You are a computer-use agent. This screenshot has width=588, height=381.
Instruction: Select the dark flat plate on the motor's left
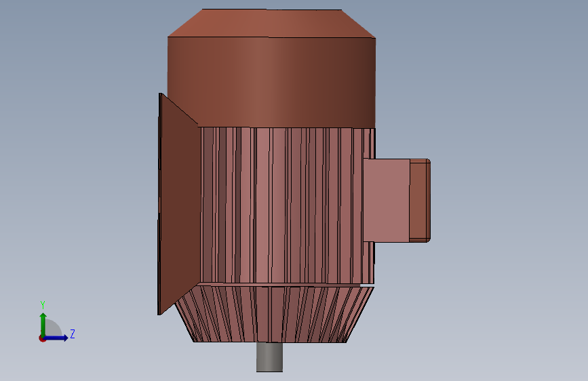tap(178, 204)
